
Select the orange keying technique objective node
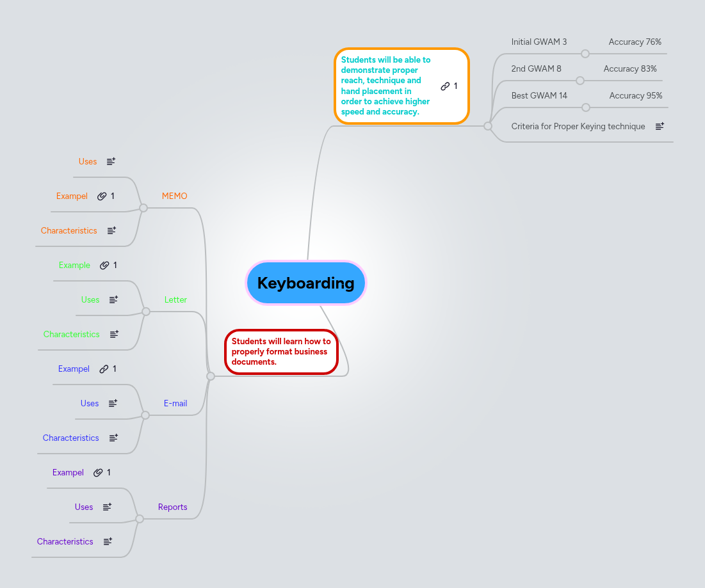click(x=401, y=86)
